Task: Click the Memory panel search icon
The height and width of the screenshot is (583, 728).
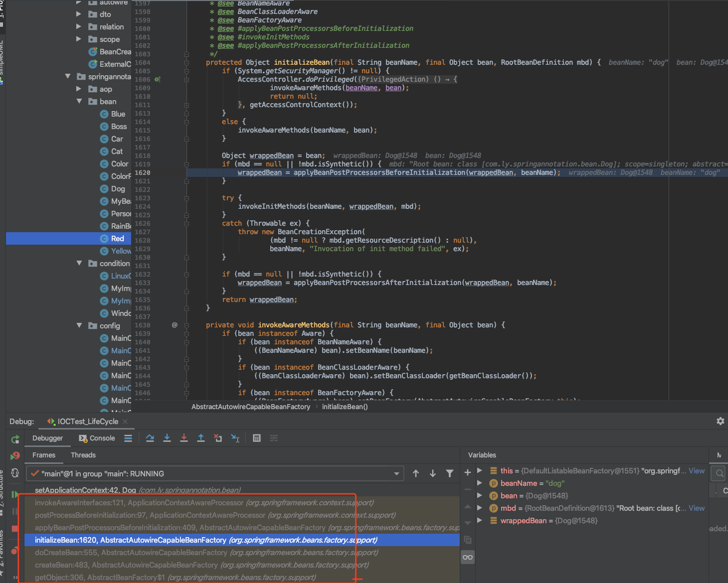Action: click(720, 473)
